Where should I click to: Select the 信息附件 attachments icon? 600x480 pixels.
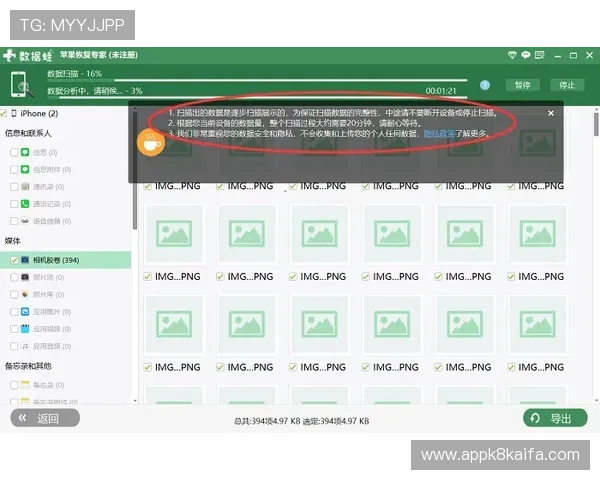[x=25, y=170]
